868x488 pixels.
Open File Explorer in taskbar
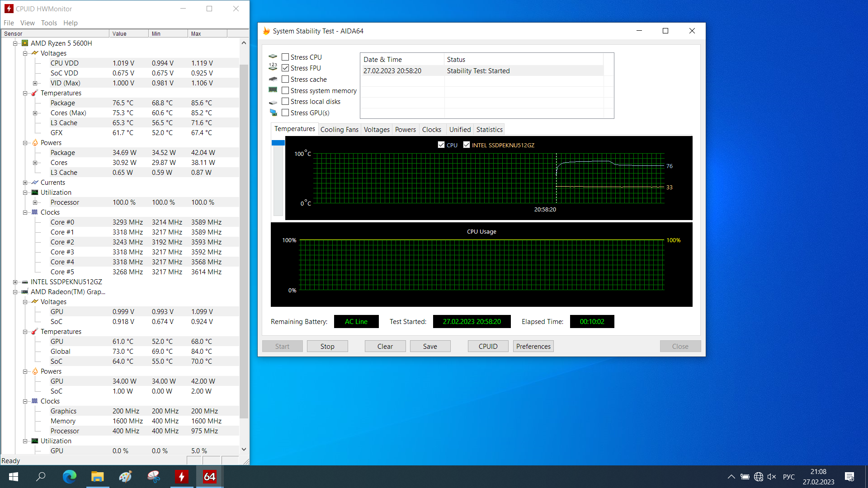pyautogui.click(x=97, y=476)
